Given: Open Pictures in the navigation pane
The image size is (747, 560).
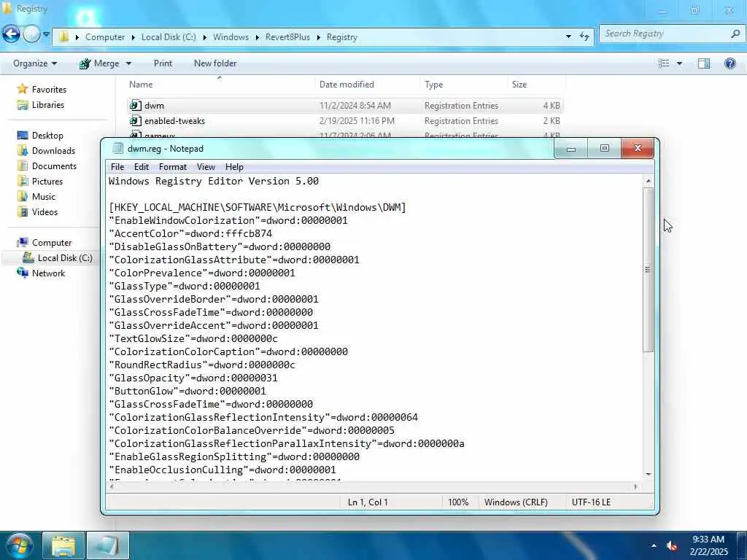Looking at the screenshot, I should coord(47,182).
